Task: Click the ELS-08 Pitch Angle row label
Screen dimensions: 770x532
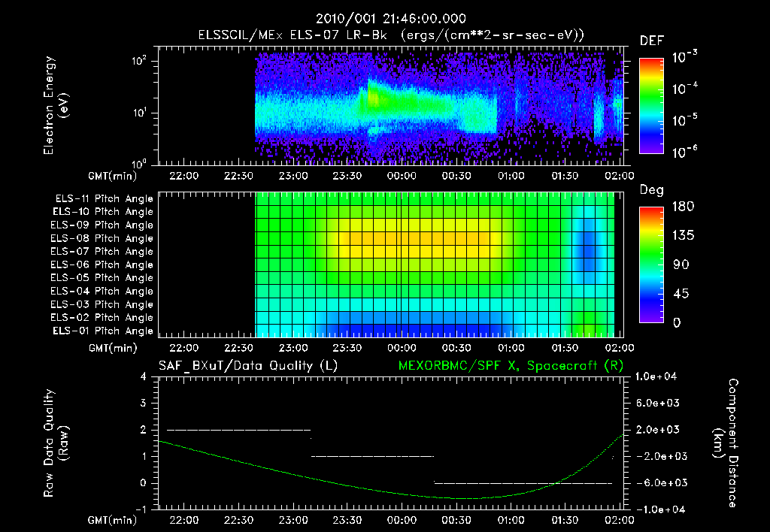Action: [102, 238]
